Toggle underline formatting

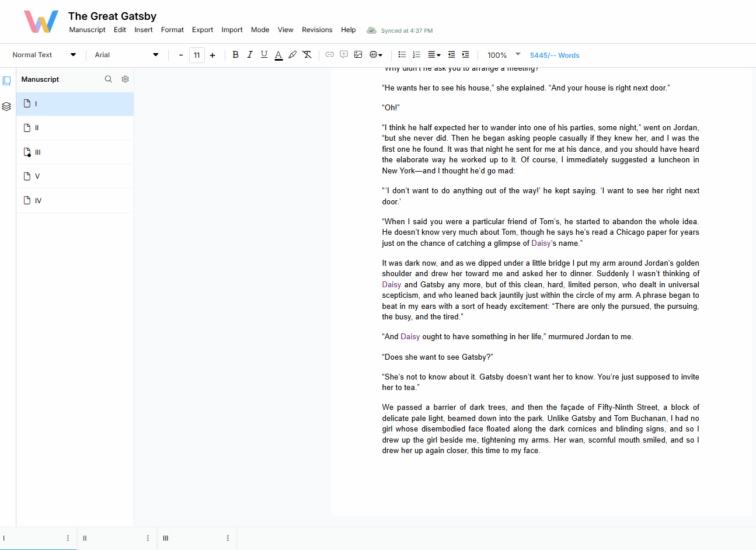point(264,55)
